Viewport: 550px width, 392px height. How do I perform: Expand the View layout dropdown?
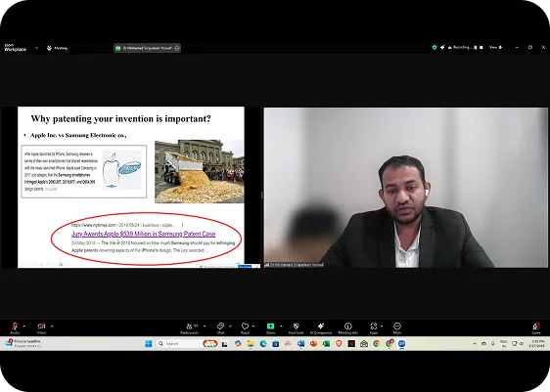pos(495,47)
